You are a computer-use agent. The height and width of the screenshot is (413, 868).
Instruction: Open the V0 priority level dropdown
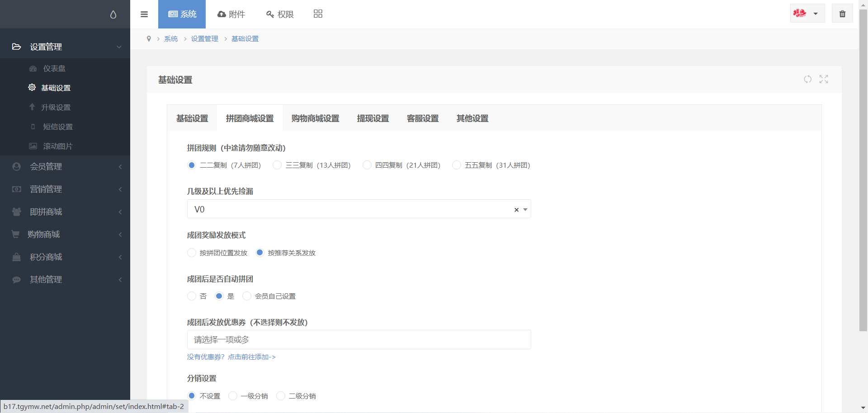(x=353, y=209)
